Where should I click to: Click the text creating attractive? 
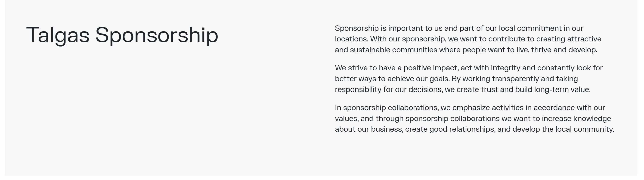pyautogui.click(x=569, y=39)
